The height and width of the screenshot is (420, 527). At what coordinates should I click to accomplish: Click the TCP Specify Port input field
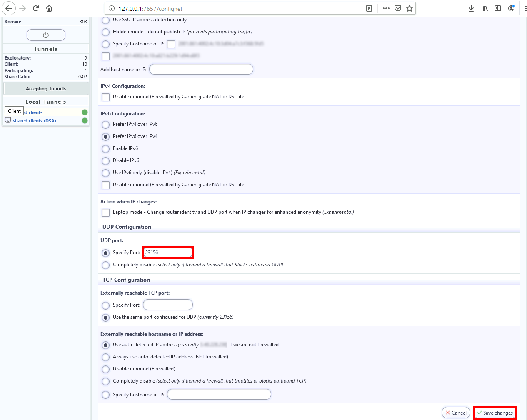(168, 305)
